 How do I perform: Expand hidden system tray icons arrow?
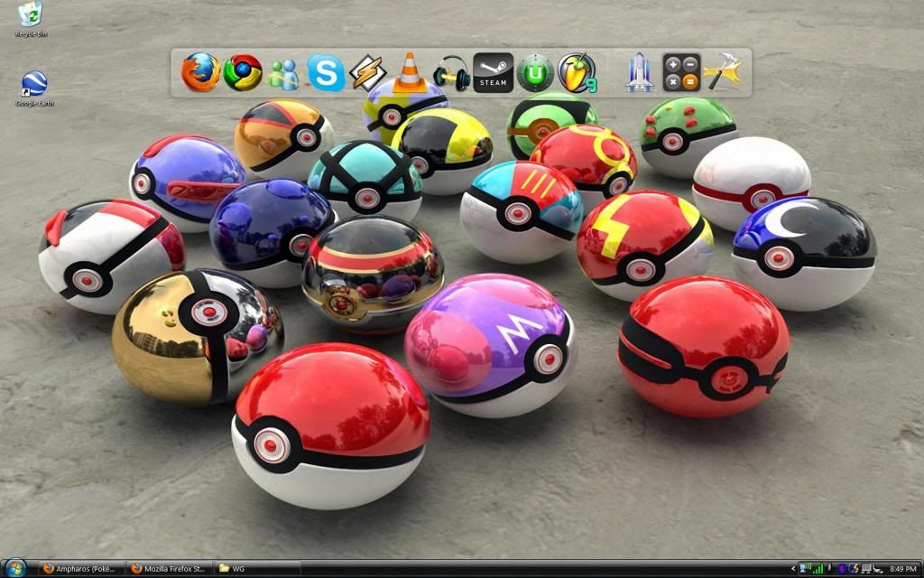click(793, 569)
